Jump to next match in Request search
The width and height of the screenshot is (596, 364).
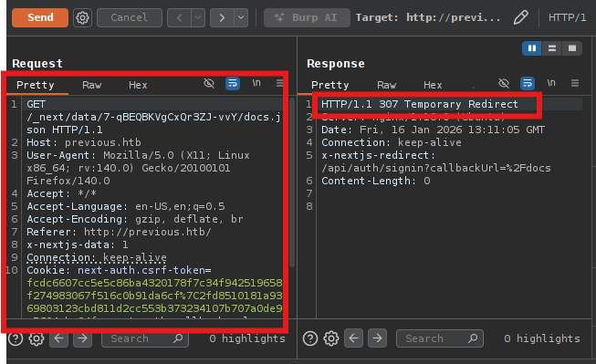pyautogui.click(x=82, y=338)
